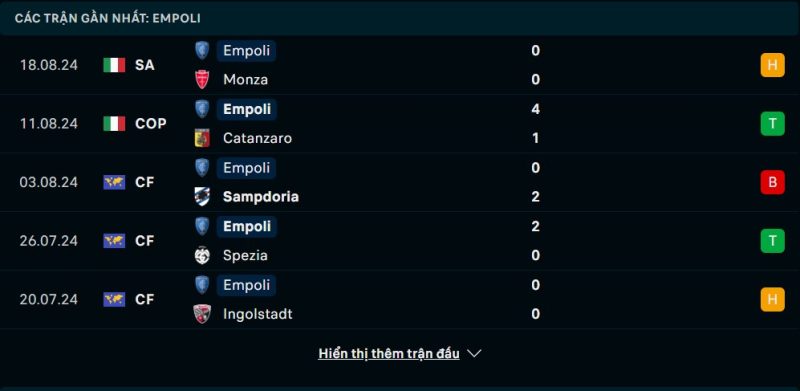Click the green T badge for Catanzaro match
Viewport: 800px width, 391px height.
[772, 124]
